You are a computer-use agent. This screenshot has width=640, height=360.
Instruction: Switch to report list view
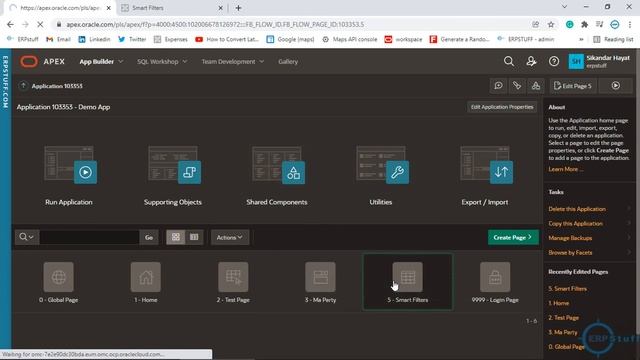pos(194,237)
